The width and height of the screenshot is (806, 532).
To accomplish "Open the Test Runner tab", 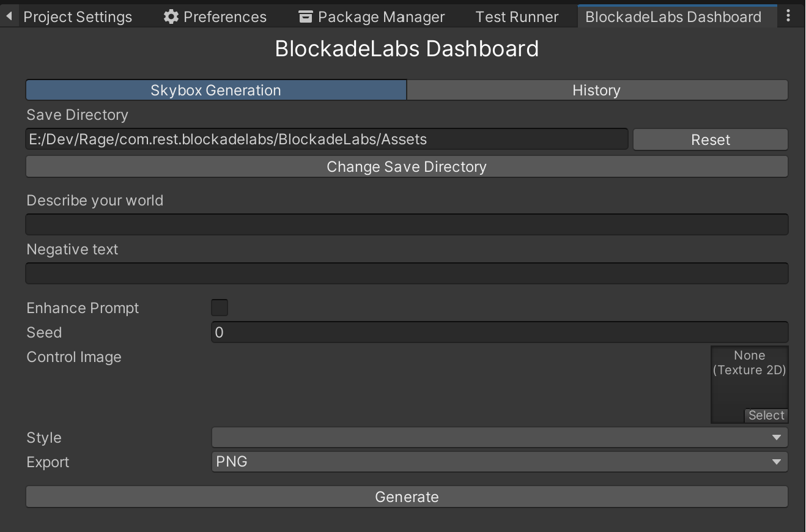I will point(517,17).
